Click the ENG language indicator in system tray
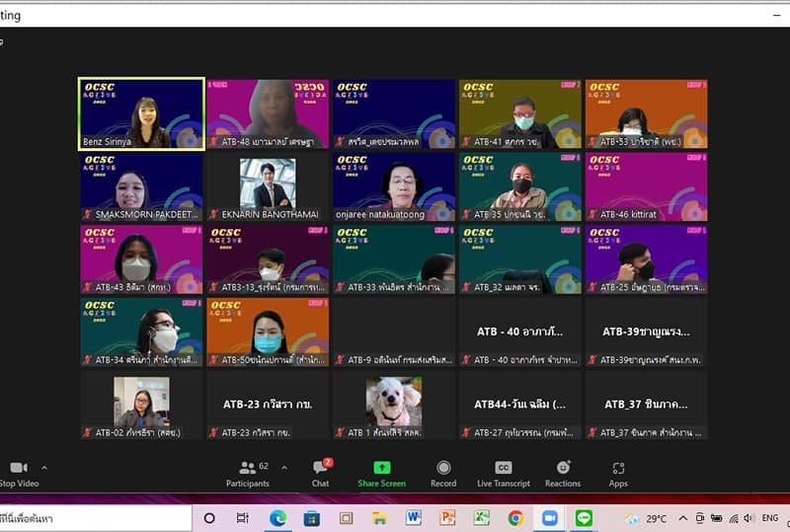Screen dimensions: 790x532 tap(770, 517)
